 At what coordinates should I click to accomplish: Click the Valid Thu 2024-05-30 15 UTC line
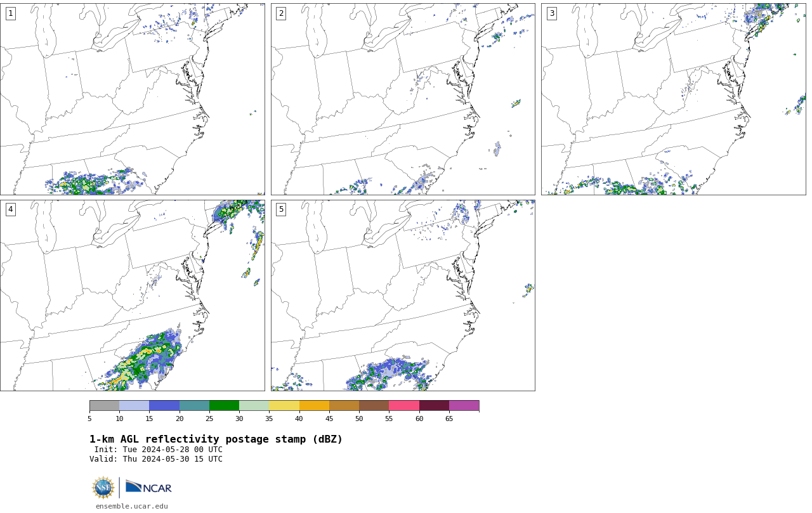tap(156, 459)
